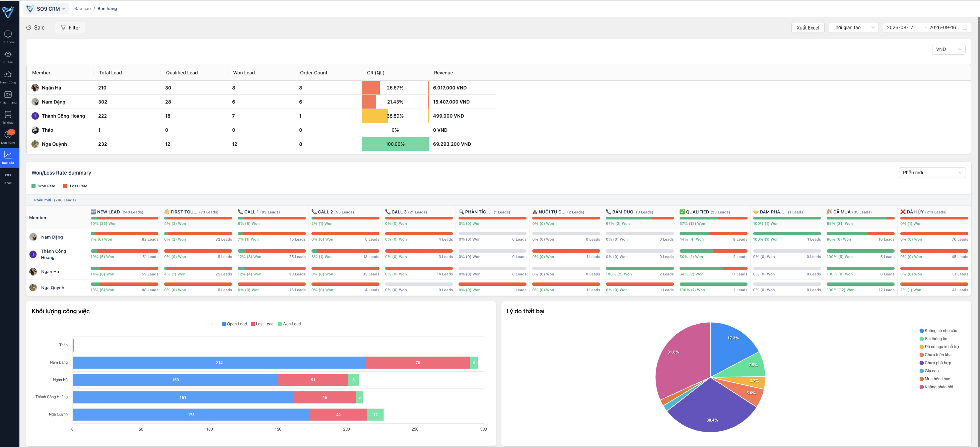Toggle Open Lead legend in workload chart

pyautogui.click(x=234, y=324)
